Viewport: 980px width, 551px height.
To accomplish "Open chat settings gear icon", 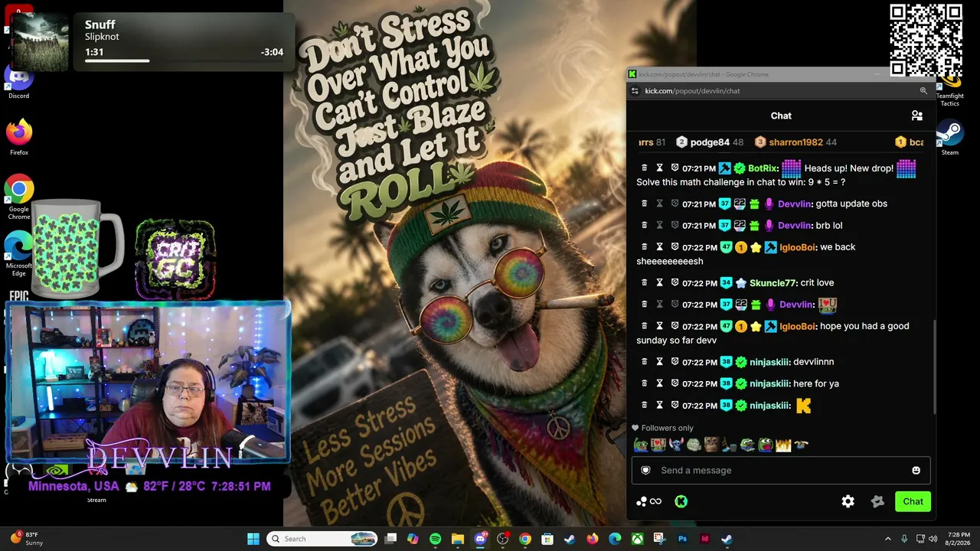I will click(848, 501).
